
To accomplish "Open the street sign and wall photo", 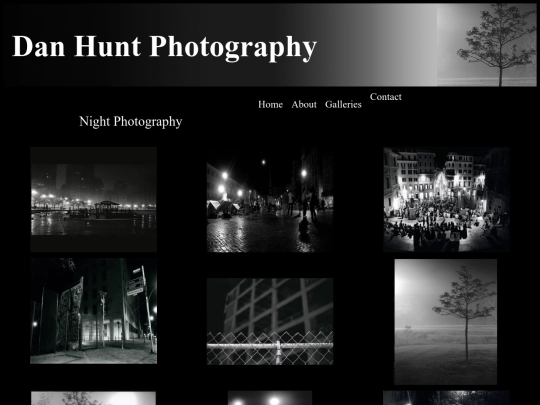I will pos(93,311).
